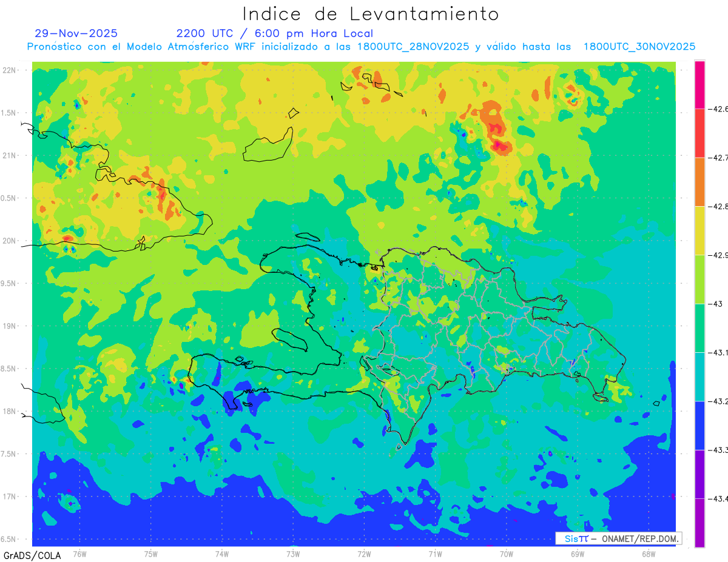Click the legend value '-43.4'
The width and height of the screenshot is (728, 562).
[718, 498]
